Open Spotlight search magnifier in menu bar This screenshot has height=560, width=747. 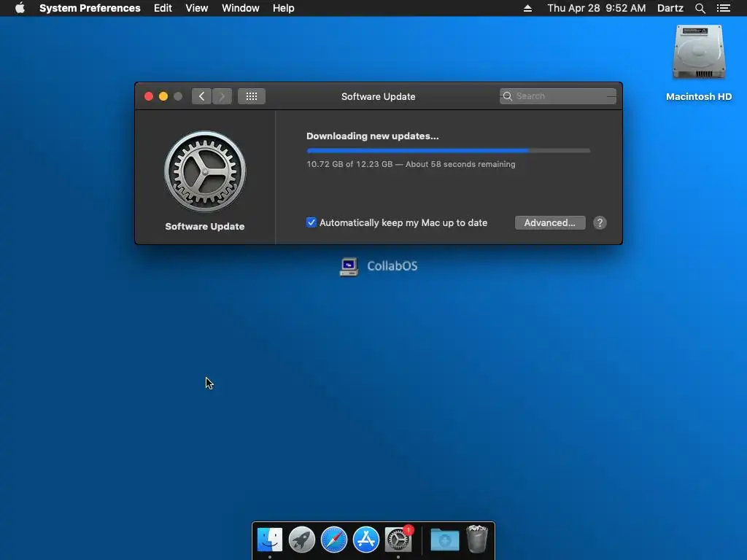point(700,8)
